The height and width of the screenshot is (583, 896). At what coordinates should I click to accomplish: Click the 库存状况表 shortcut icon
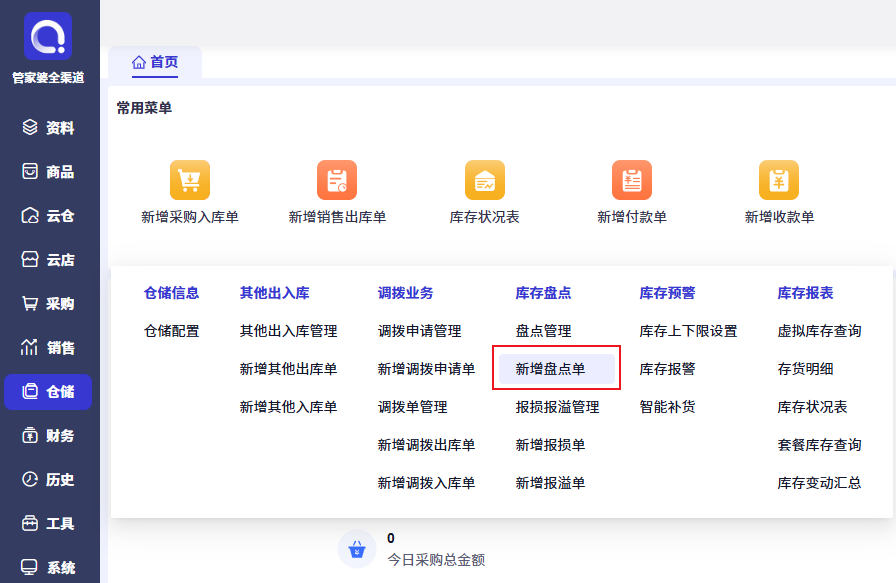click(x=485, y=180)
